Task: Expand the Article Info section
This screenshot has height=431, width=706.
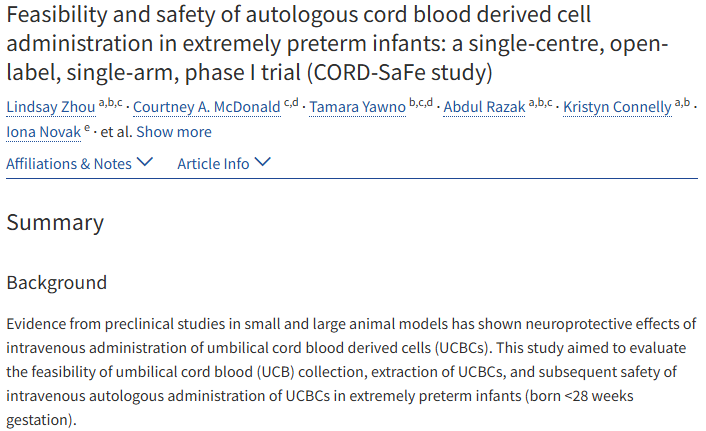Action: (224, 163)
